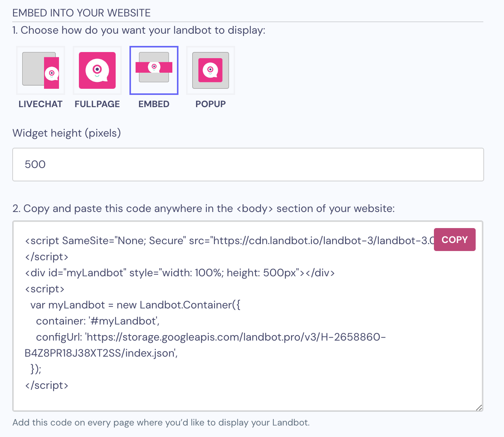This screenshot has width=504, height=437.
Task: Copy the embed code with COPY button
Action: point(455,240)
